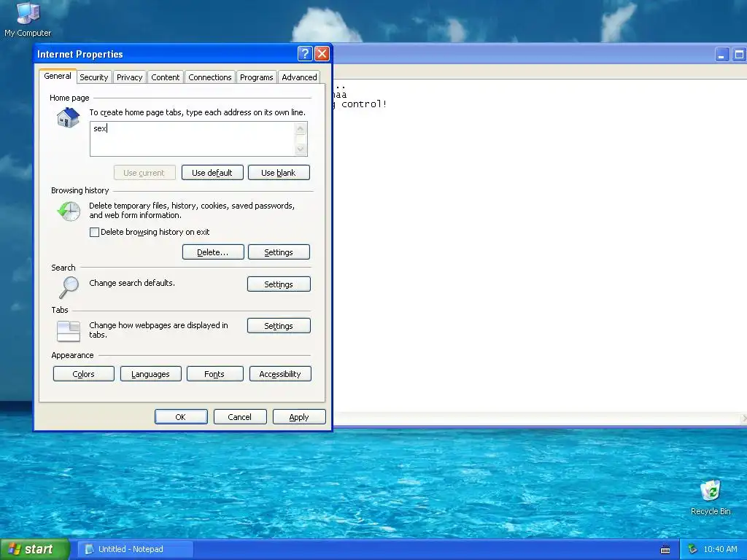
Task: Go to the Connections tab
Action: [209, 77]
